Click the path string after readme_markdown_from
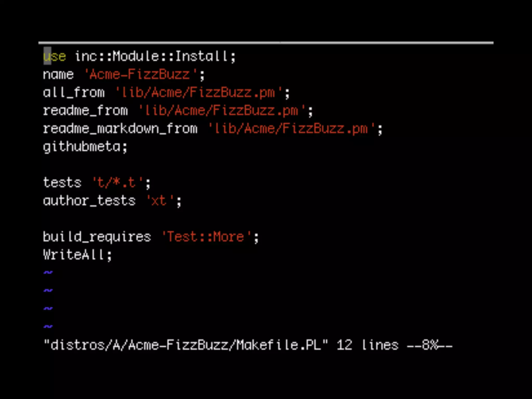This screenshot has width=532, height=399. [291, 129]
